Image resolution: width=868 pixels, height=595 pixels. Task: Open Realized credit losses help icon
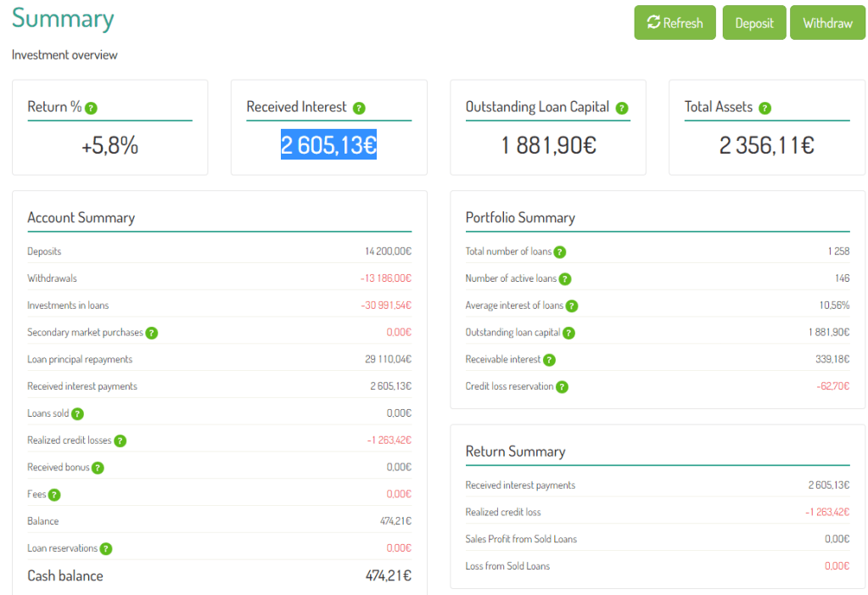pos(120,441)
